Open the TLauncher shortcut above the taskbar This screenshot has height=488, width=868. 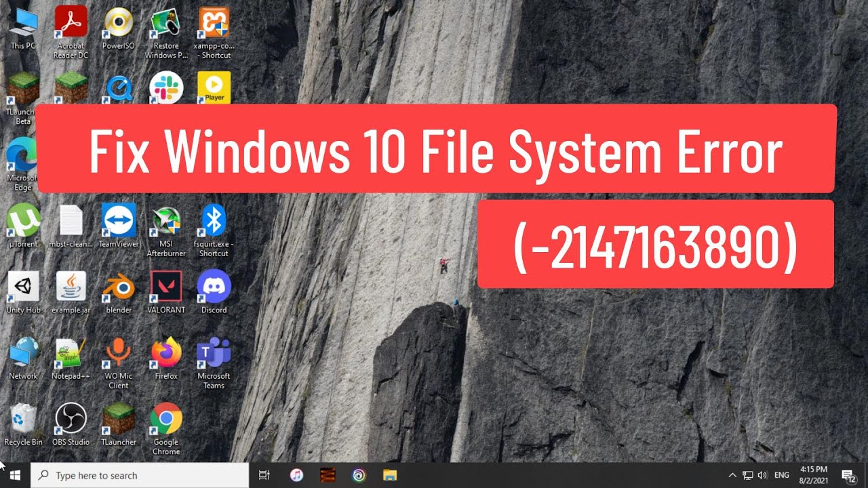pyautogui.click(x=119, y=425)
